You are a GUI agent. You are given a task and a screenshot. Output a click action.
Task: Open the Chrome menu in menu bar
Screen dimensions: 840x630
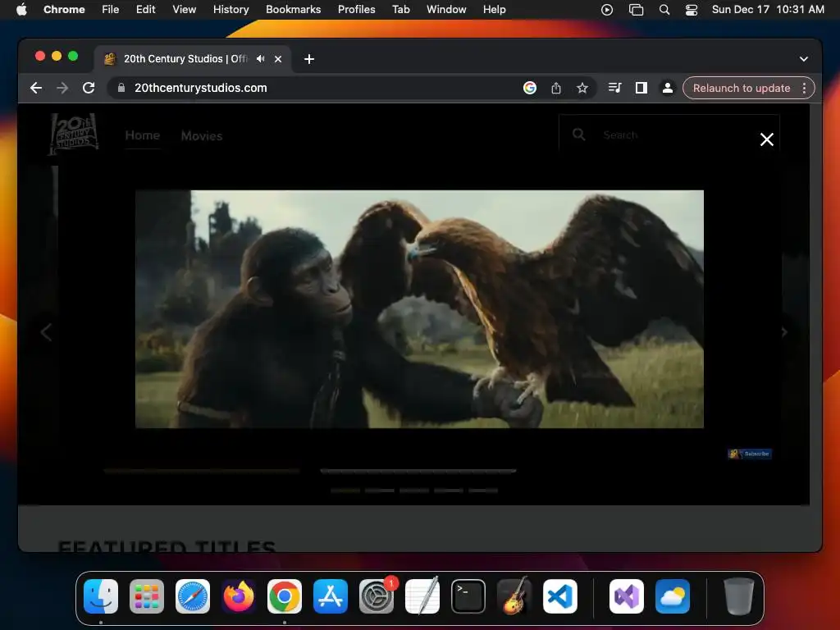(x=64, y=10)
